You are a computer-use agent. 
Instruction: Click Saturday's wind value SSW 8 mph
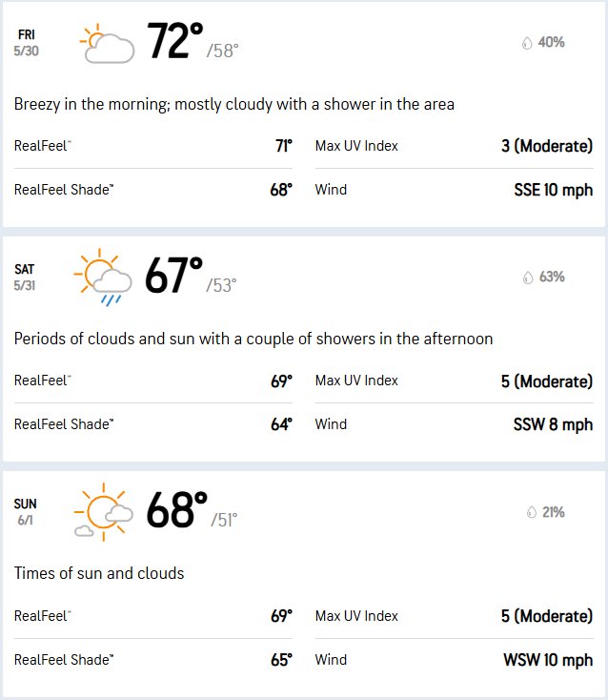(x=553, y=424)
